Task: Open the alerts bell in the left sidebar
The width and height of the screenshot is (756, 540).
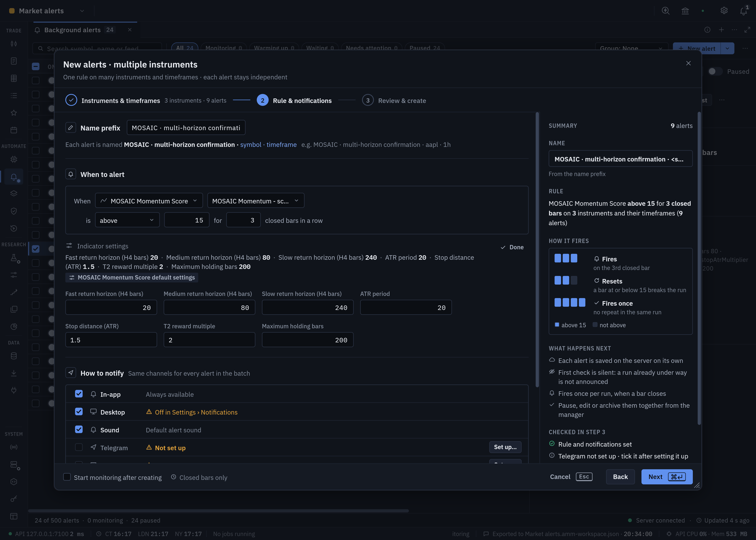Action: 14,177
